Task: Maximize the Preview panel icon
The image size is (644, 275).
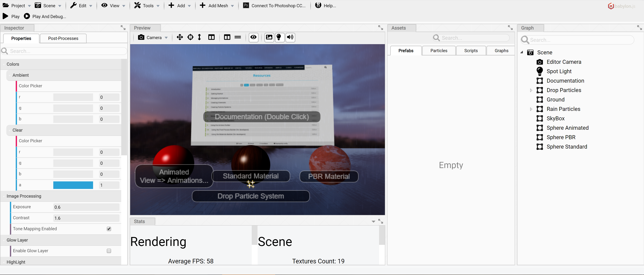Action: pyautogui.click(x=380, y=28)
